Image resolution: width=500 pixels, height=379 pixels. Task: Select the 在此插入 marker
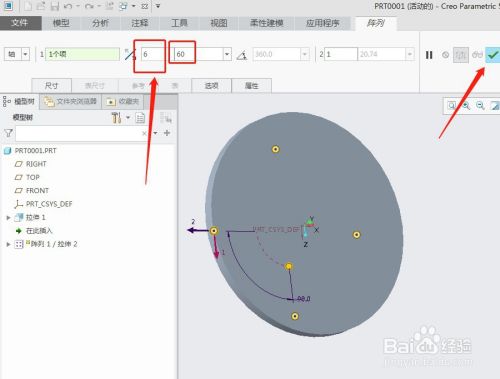point(39,231)
